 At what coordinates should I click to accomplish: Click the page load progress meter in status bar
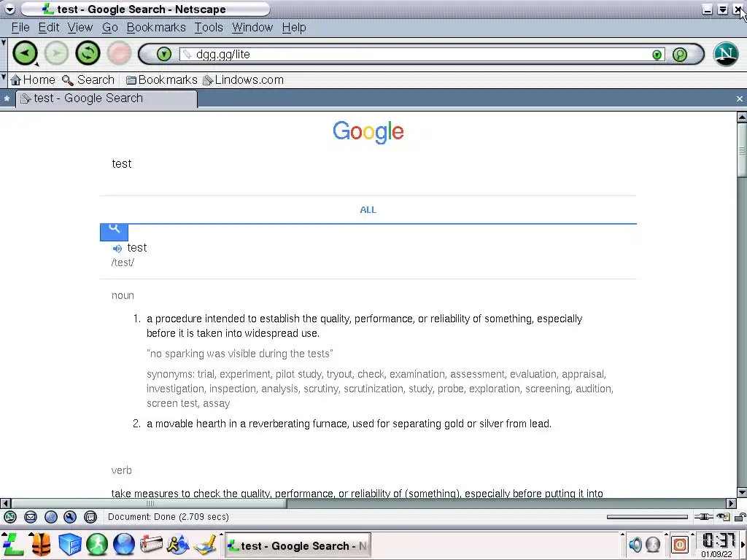pyautogui.click(x=647, y=517)
